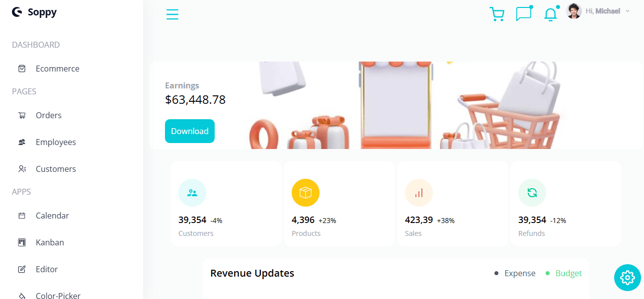644x299 pixels.
Task: Click the green Refunds refresh icon
Action: pyautogui.click(x=532, y=193)
